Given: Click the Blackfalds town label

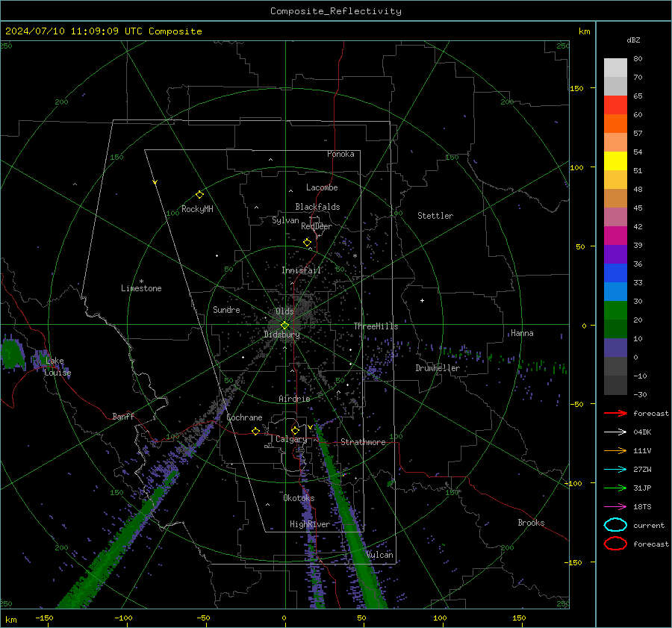Looking at the screenshot, I should click(x=317, y=207).
